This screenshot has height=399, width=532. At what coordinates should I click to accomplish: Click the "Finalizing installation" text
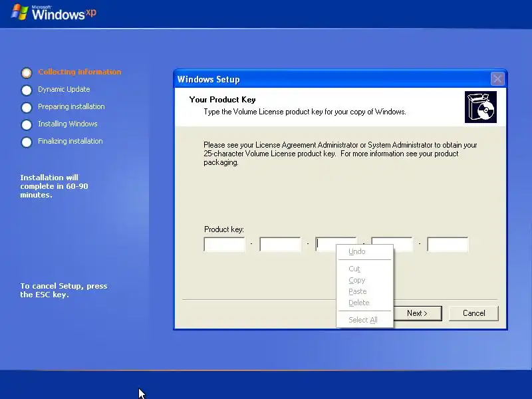coord(70,141)
